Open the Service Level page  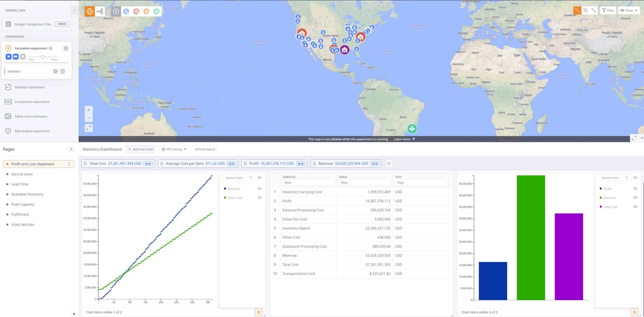click(x=22, y=174)
